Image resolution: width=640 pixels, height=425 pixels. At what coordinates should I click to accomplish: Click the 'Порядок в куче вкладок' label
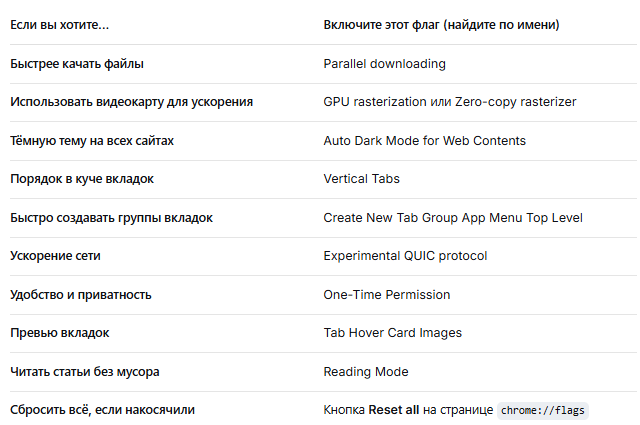coord(82,179)
